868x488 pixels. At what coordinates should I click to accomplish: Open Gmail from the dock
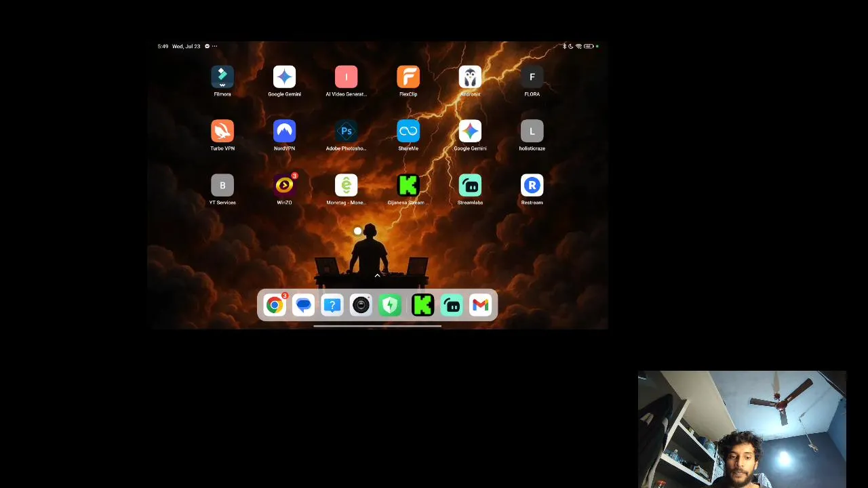480,305
